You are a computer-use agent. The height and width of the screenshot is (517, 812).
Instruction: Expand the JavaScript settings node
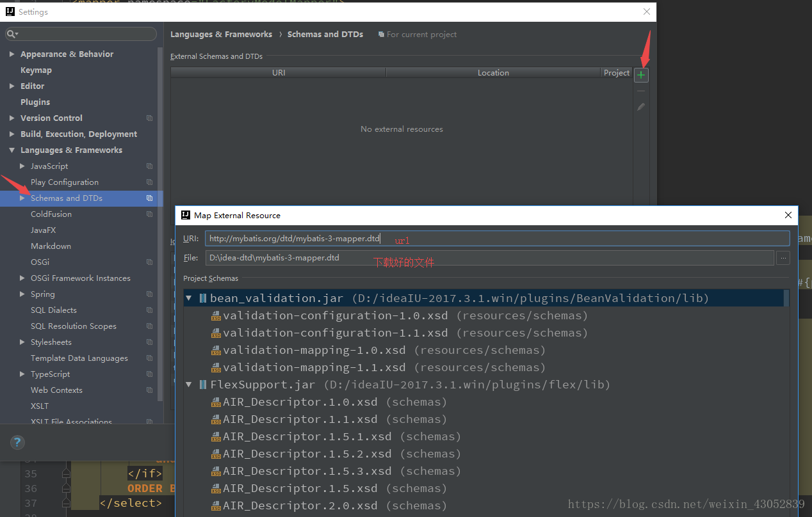pos(22,166)
